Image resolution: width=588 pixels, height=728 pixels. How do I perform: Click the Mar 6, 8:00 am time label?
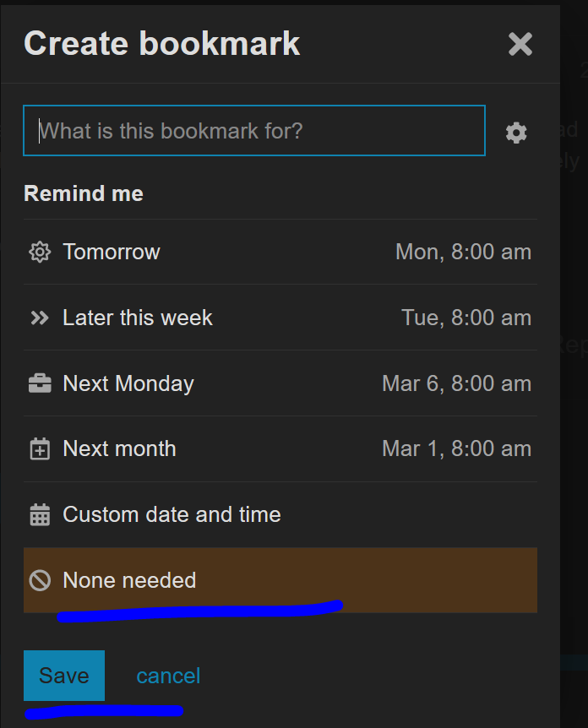(x=456, y=383)
